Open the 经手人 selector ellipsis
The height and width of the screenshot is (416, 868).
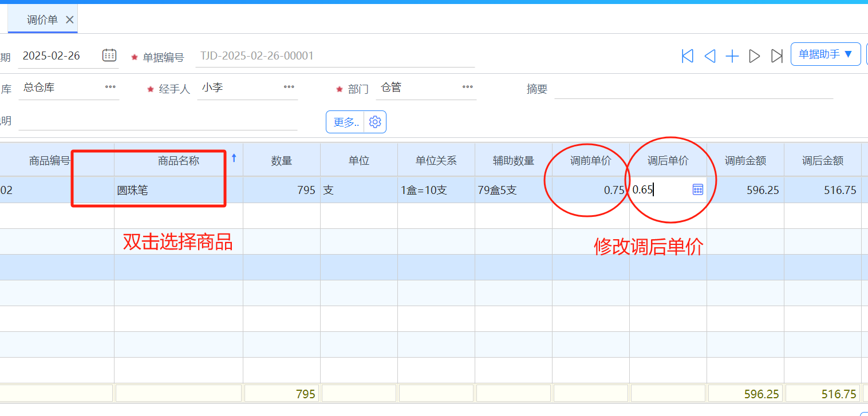(x=289, y=87)
